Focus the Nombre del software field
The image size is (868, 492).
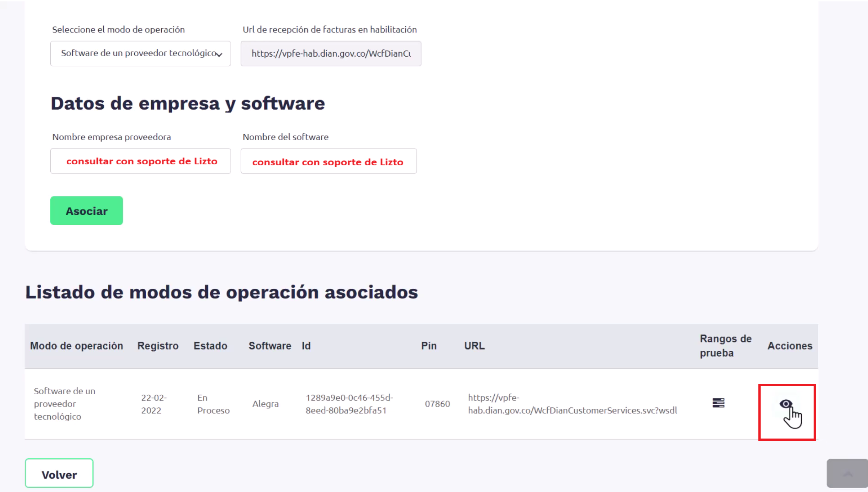pyautogui.click(x=328, y=161)
